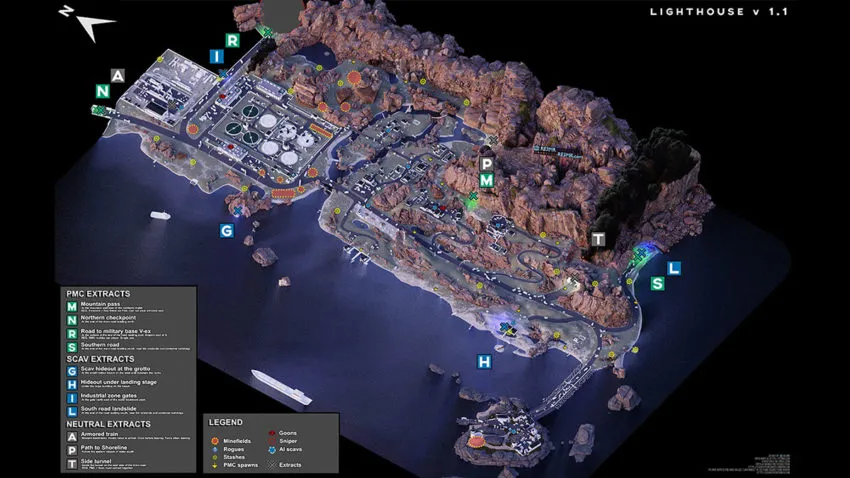Click the Sniper legend icon
Viewport: 850px width, 478px height.
pos(272,441)
